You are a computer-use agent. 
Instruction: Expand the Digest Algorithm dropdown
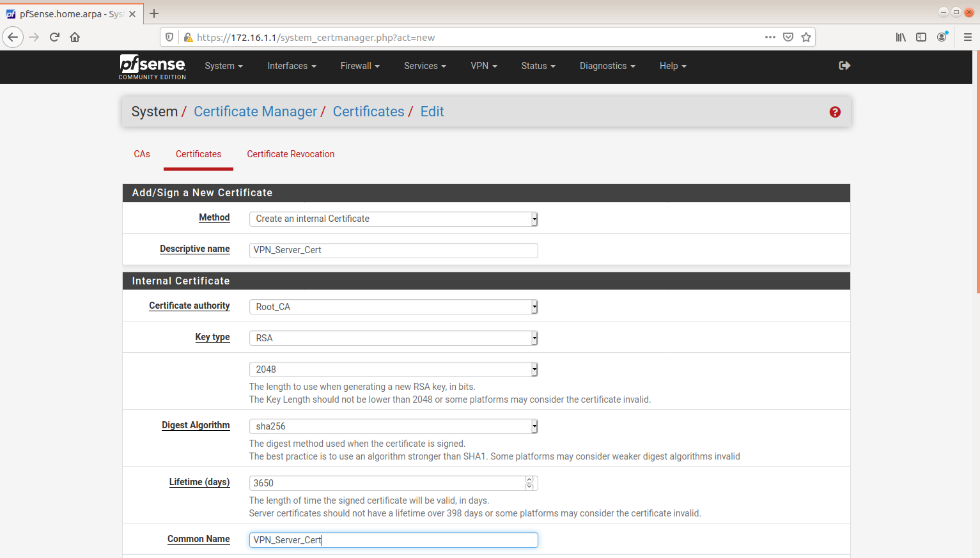pyautogui.click(x=393, y=426)
